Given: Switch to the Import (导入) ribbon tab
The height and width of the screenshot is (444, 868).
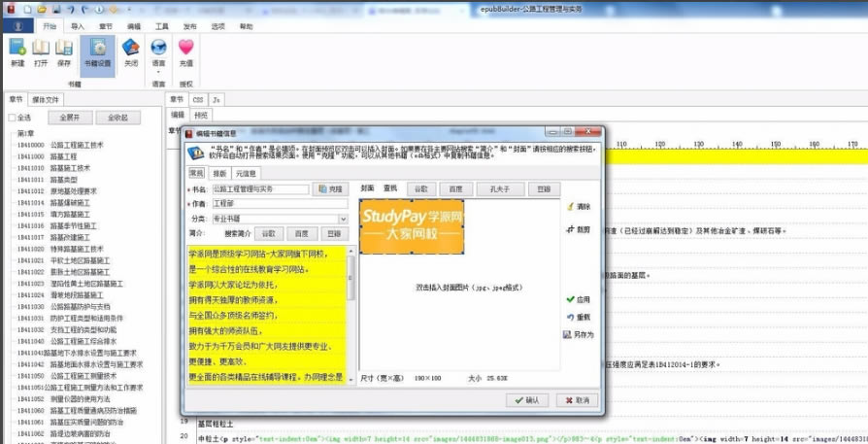Looking at the screenshot, I should (x=78, y=26).
